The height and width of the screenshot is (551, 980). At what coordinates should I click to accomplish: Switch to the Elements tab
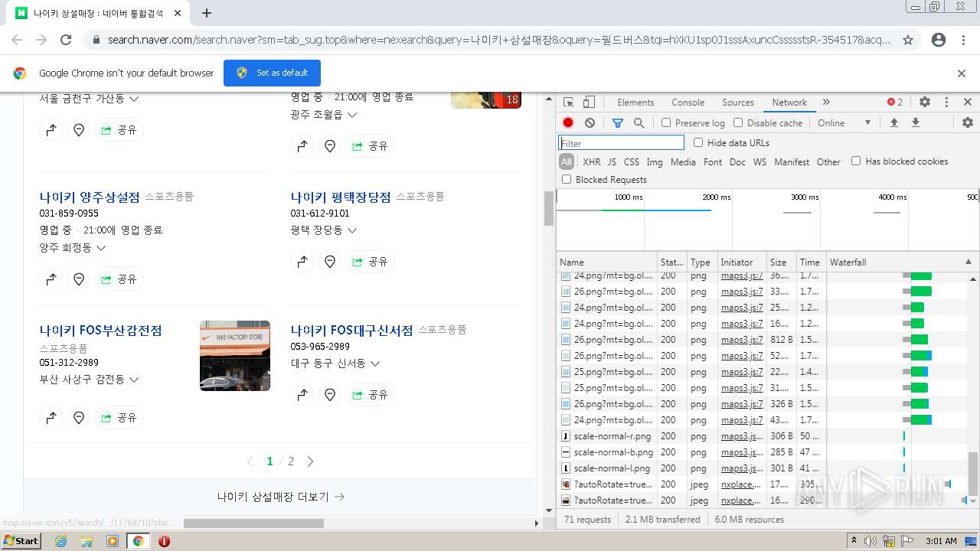coord(635,102)
